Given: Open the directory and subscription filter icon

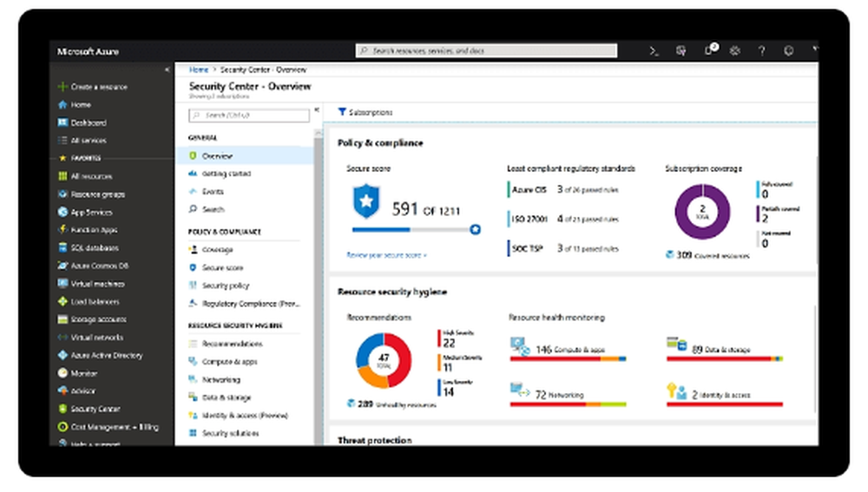Looking at the screenshot, I should pyautogui.click(x=681, y=51).
